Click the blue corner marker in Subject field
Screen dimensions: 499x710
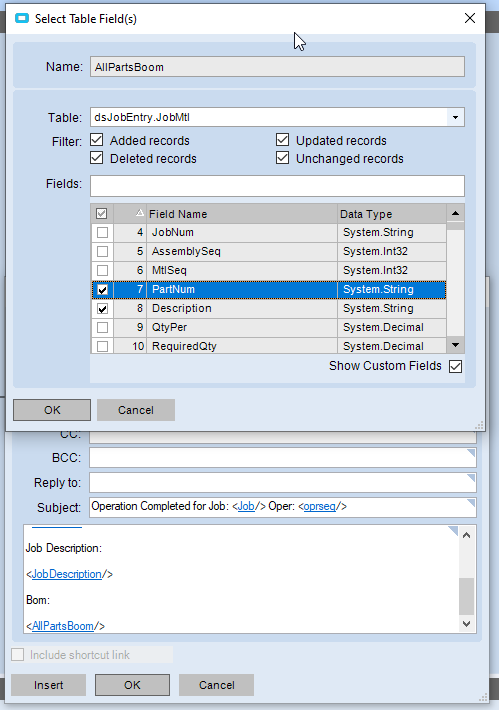(x=471, y=503)
